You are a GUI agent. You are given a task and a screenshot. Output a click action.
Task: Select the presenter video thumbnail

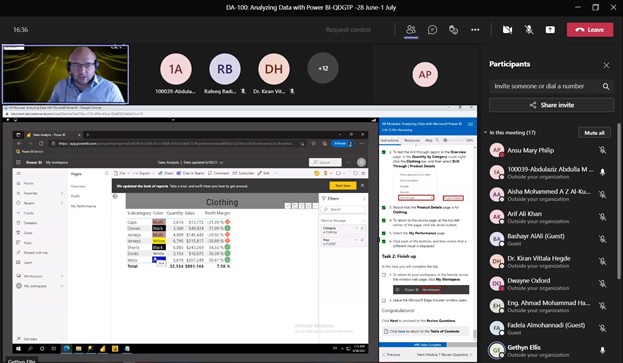(66, 74)
